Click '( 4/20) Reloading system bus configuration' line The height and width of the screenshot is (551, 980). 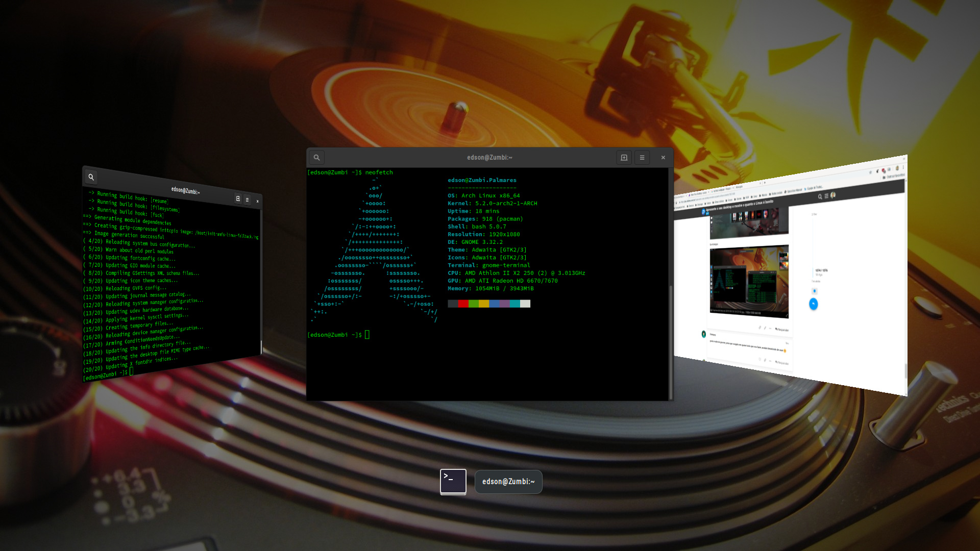coord(139,243)
